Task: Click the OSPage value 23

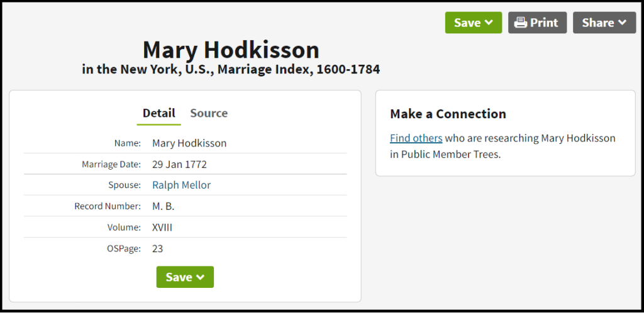Action: click(157, 249)
